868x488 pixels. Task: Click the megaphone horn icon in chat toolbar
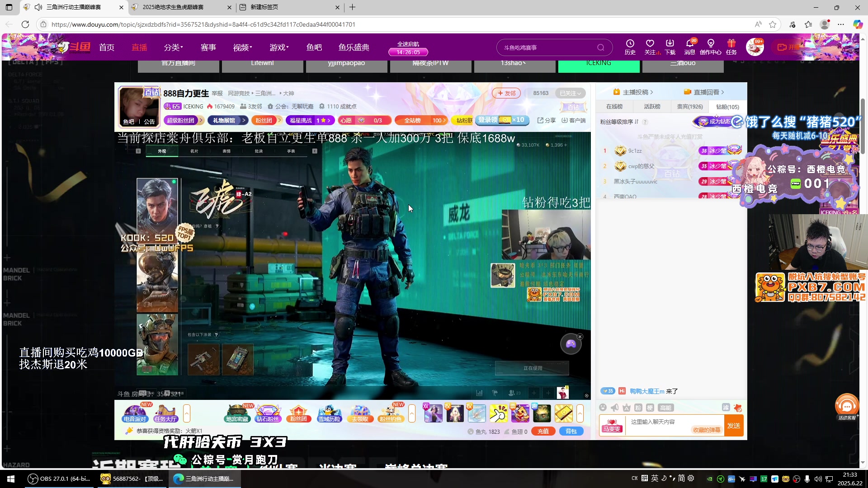click(x=615, y=408)
